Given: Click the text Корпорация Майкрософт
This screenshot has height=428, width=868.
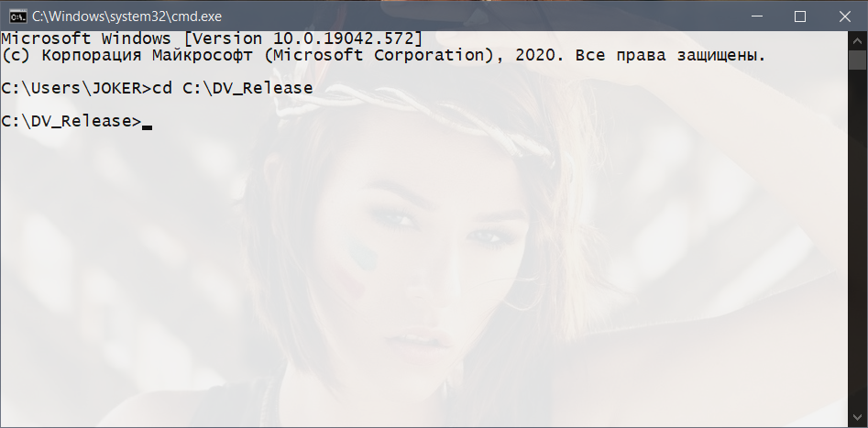Looking at the screenshot, I should click(148, 55).
